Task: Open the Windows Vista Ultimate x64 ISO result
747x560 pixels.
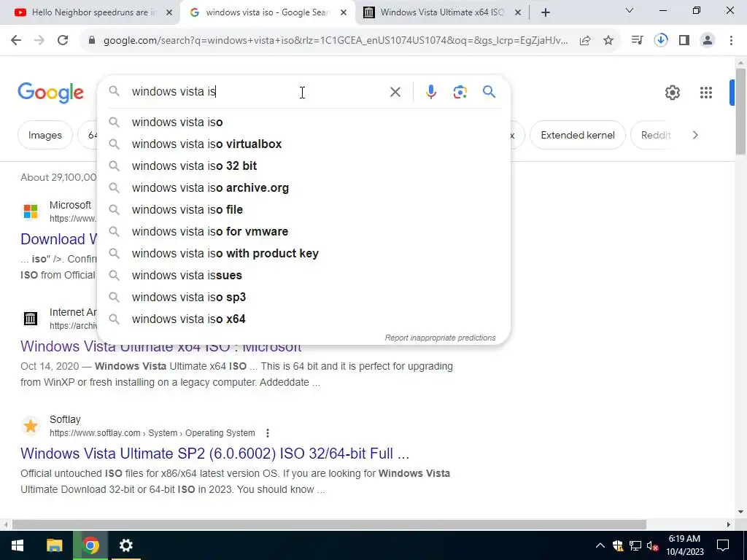Action: pyautogui.click(x=161, y=346)
